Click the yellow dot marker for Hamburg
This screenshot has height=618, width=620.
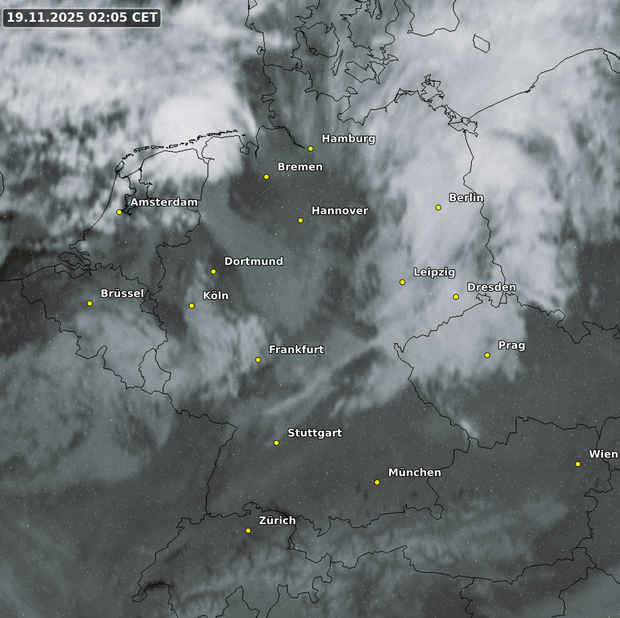coord(311,149)
